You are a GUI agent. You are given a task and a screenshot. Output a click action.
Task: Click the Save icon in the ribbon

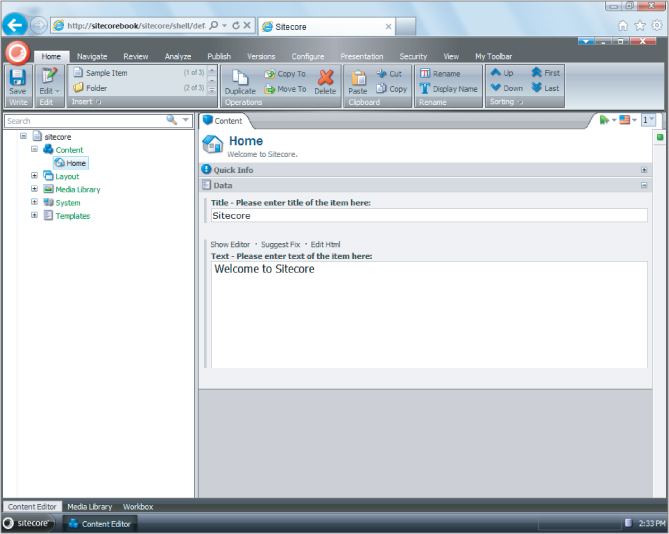(x=17, y=79)
